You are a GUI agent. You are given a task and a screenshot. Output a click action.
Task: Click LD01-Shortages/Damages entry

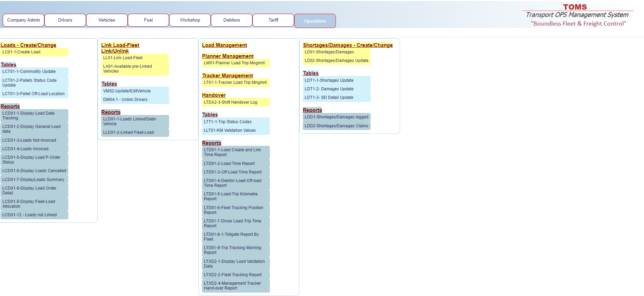point(329,52)
